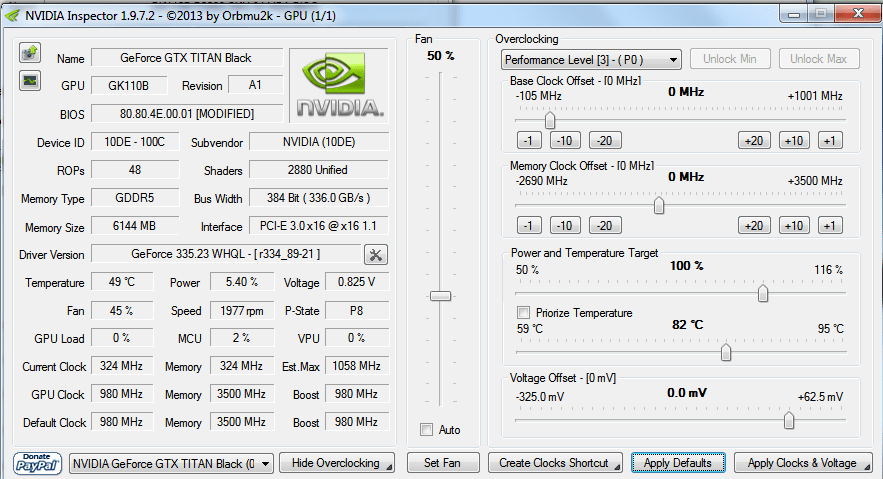Open the Performance Level dropdown
The height and width of the screenshot is (479, 883).
pyautogui.click(x=591, y=60)
